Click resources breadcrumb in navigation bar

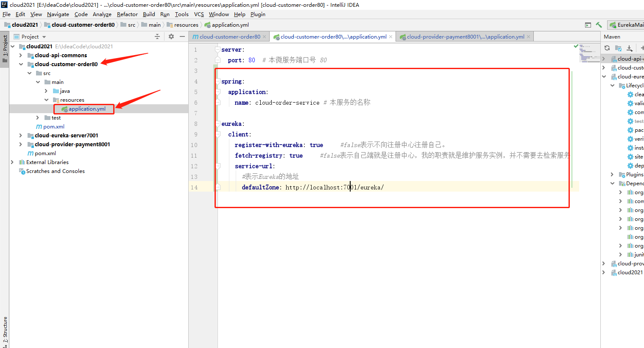[183, 25]
